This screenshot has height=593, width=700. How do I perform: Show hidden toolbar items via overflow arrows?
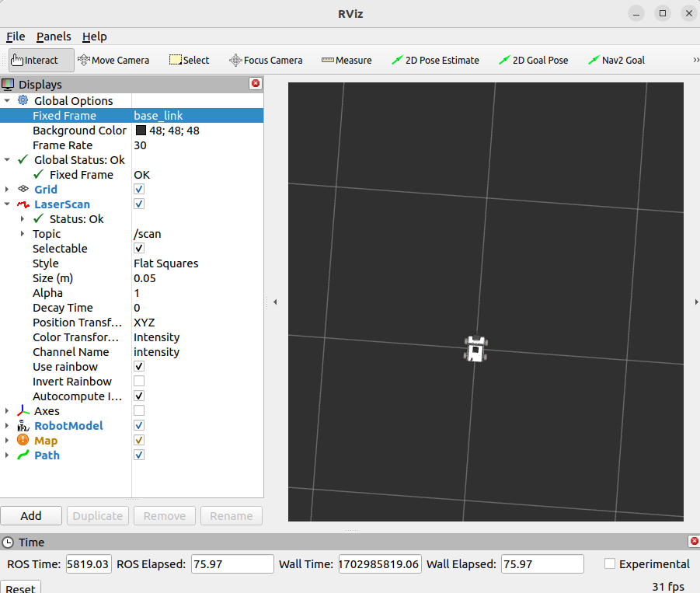tap(695, 60)
